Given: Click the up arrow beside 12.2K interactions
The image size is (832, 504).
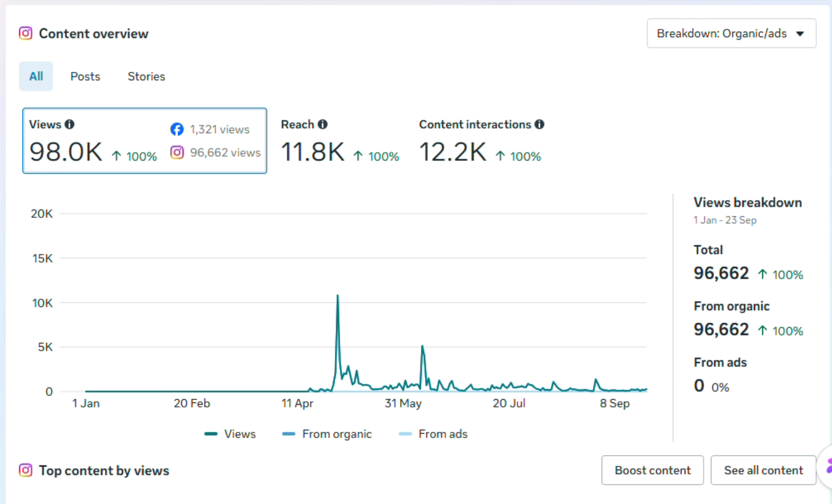Looking at the screenshot, I should pos(500,156).
